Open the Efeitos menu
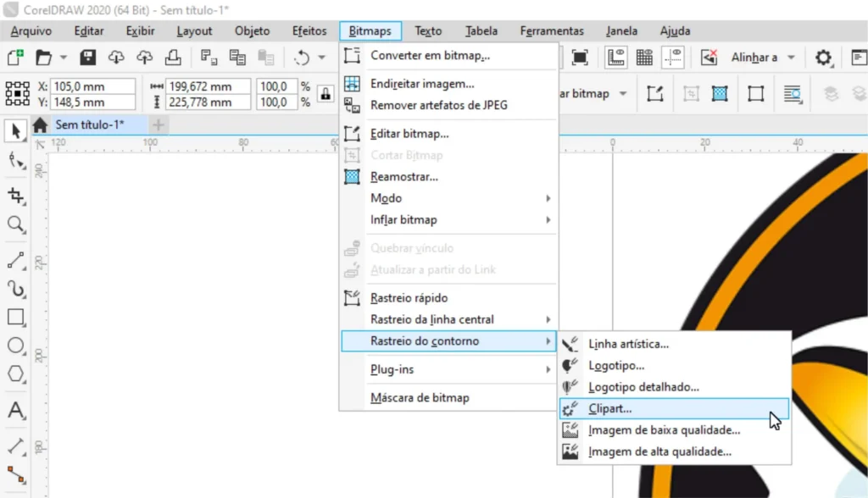 point(309,31)
